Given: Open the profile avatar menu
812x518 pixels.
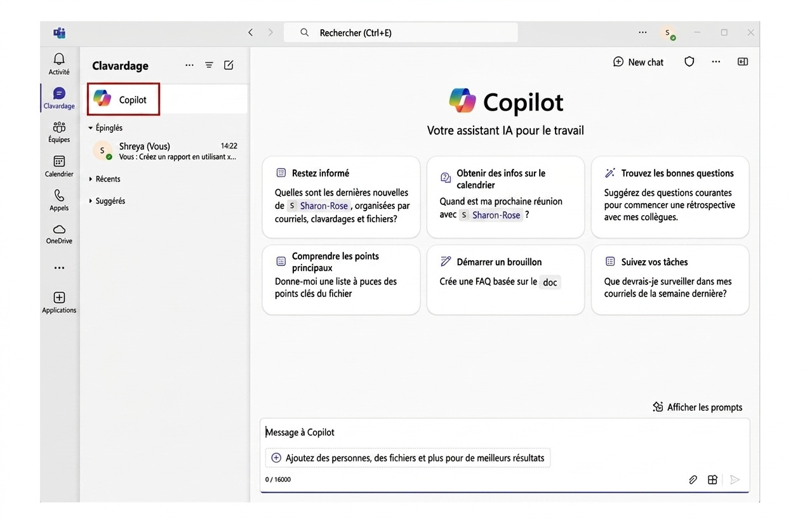Looking at the screenshot, I should (x=668, y=33).
